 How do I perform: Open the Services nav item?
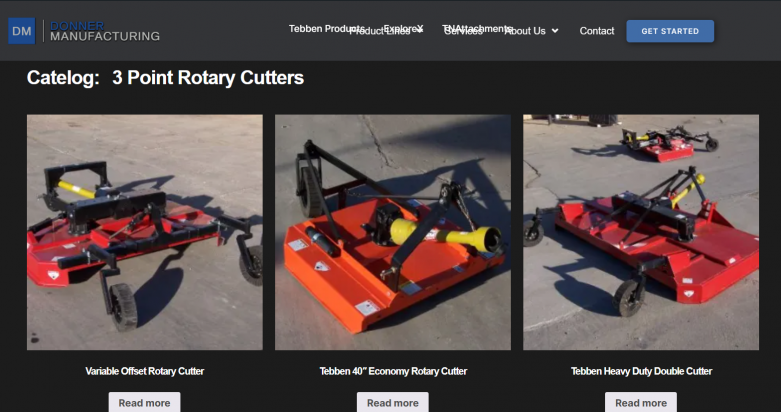[463, 31]
